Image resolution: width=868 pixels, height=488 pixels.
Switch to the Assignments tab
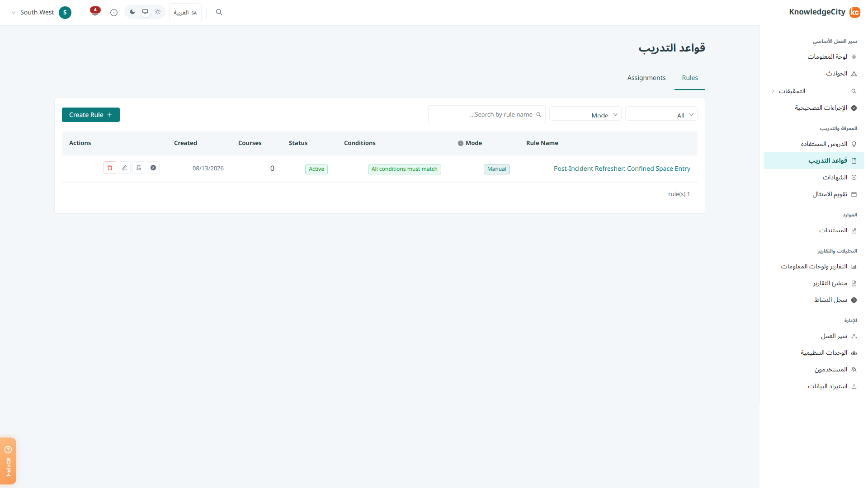pos(646,78)
